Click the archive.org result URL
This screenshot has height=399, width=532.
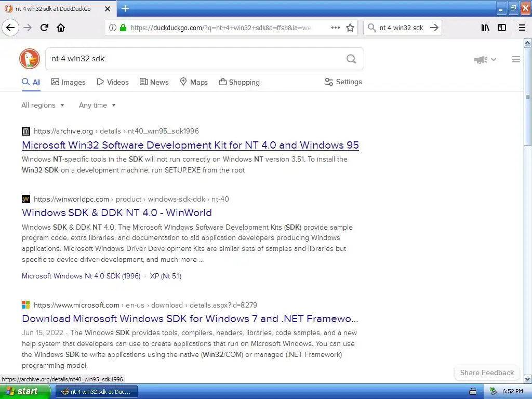[116, 131]
